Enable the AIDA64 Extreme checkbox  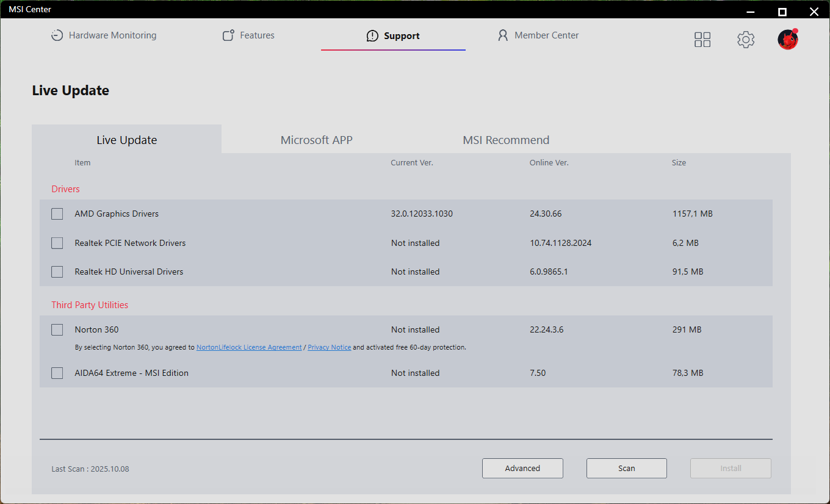[x=57, y=373]
